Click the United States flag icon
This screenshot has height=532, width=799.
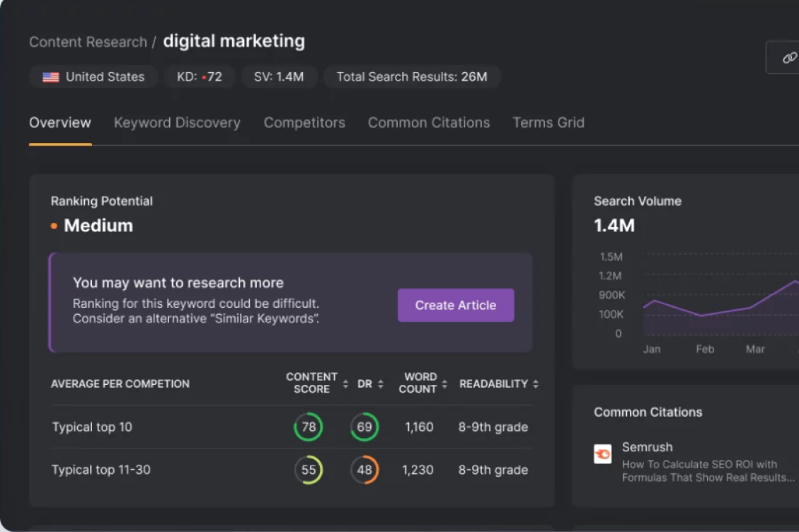[x=50, y=77]
